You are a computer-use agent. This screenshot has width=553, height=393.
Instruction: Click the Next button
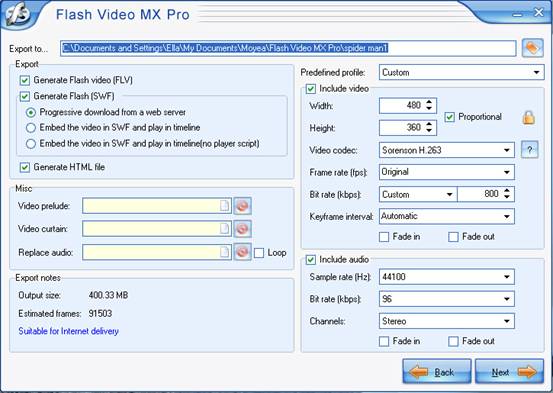[510, 371]
